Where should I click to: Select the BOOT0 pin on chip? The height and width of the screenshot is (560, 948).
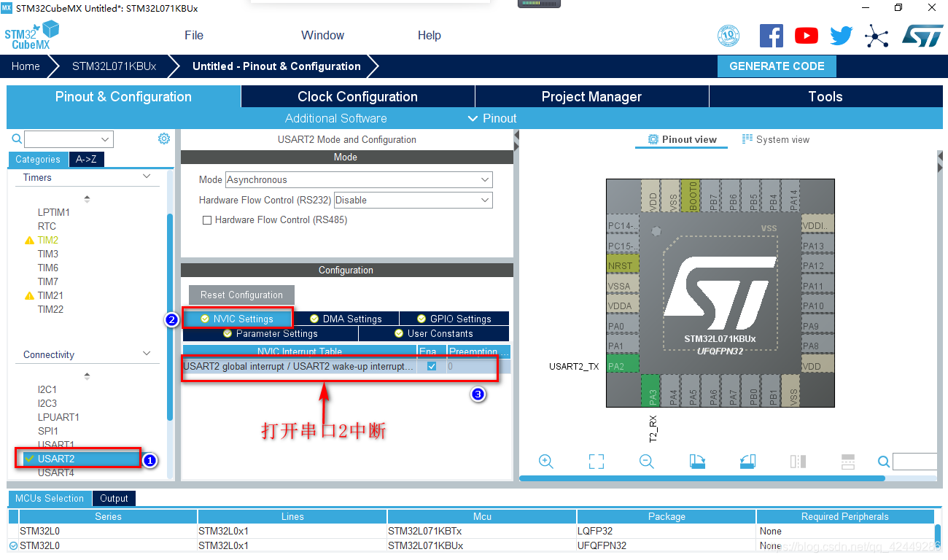point(692,196)
